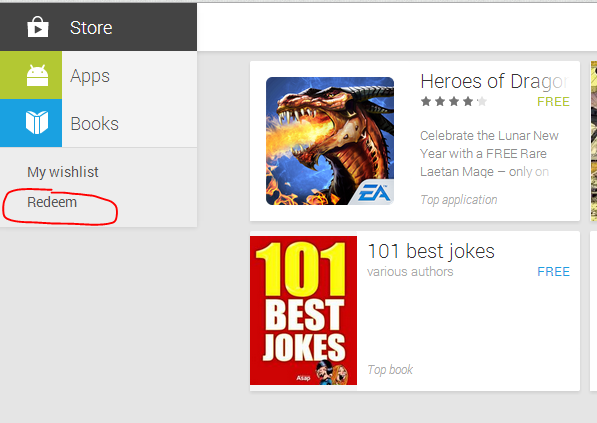The height and width of the screenshot is (423, 597).
Task: Click the various authors subtitle
Action: click(410, 271)
